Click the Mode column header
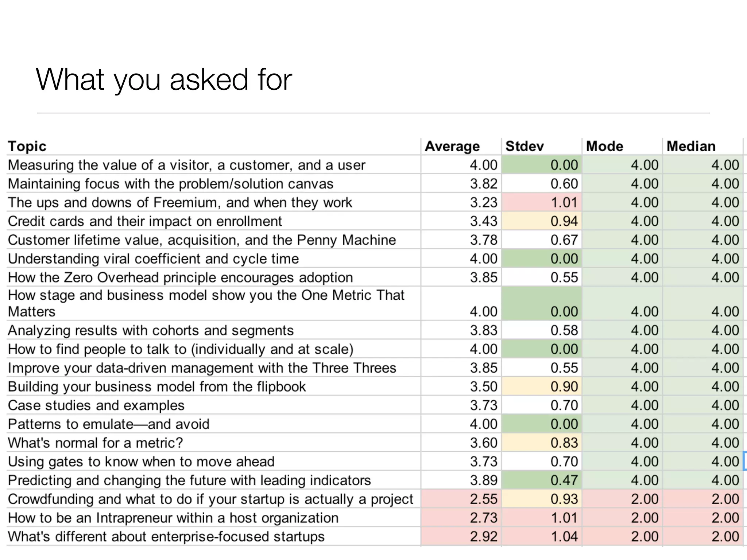Viewport: 747px width, 560px height. point(604,146)
